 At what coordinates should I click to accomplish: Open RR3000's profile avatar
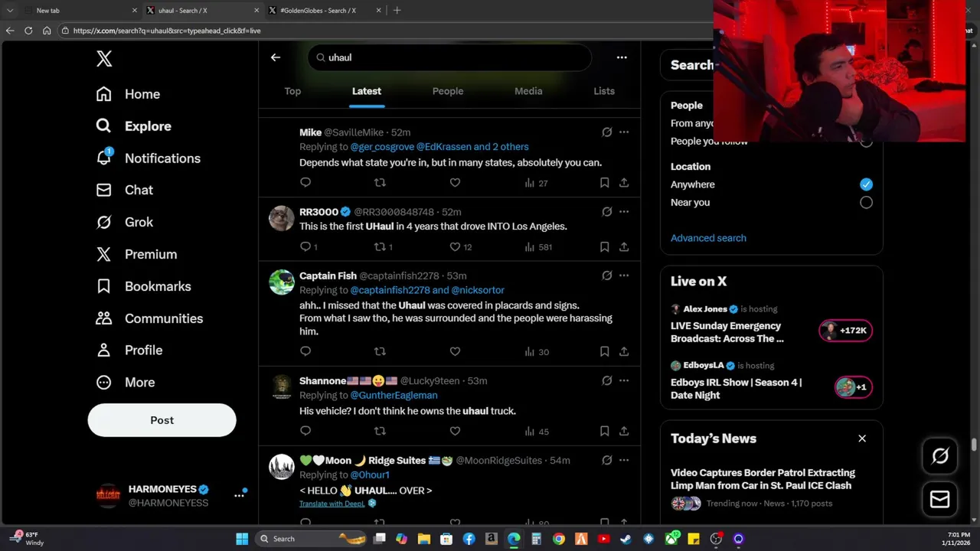click(282, 218)
